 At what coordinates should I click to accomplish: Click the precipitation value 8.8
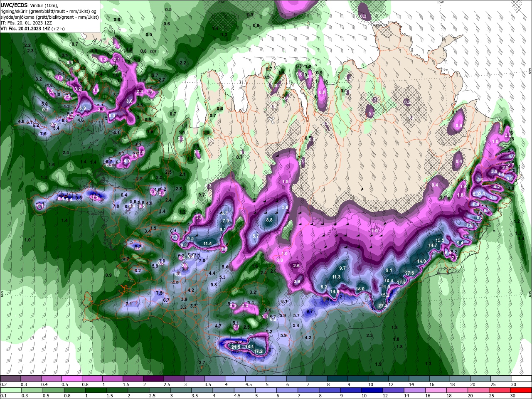click(x=269, y=220)
